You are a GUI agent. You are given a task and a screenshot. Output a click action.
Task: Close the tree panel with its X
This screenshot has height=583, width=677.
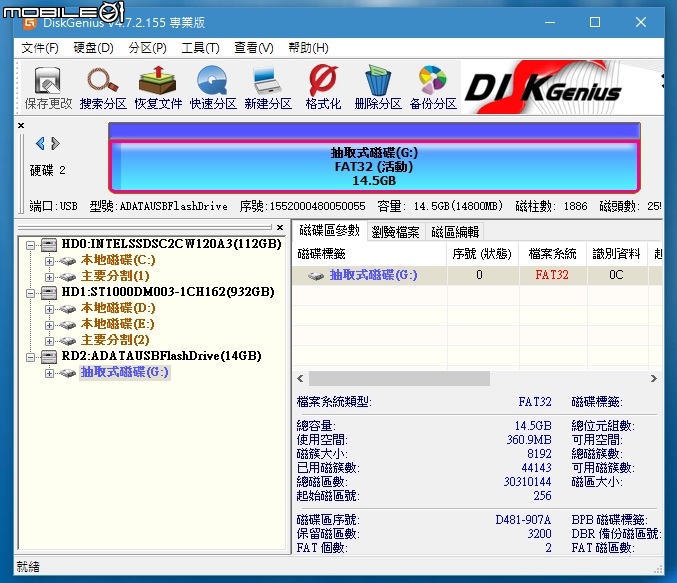click(x=280, y=227)
